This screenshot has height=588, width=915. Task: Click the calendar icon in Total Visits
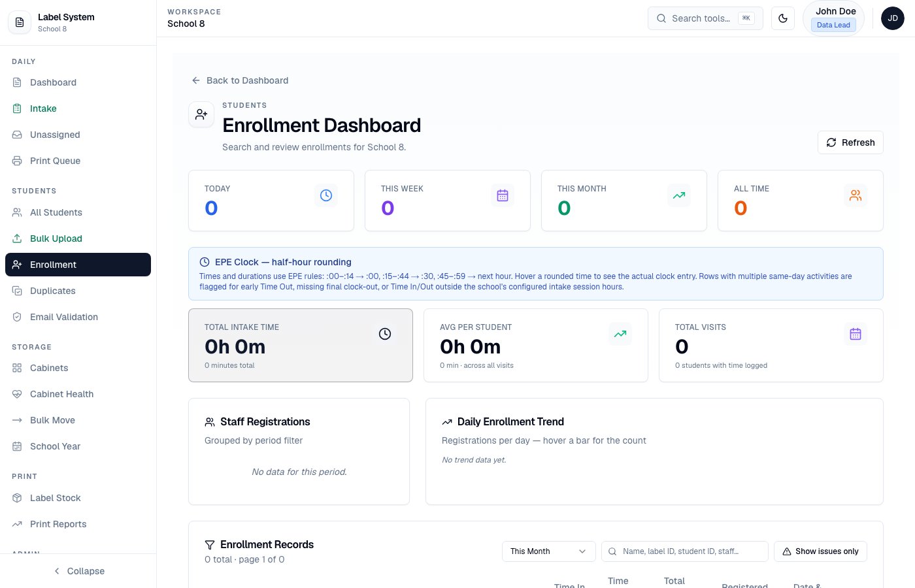point(856,334)
